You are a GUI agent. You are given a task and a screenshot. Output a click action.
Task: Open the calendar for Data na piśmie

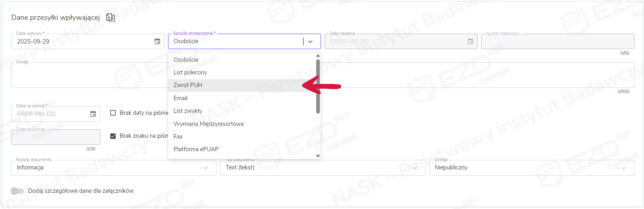click(x=93, y=114)
